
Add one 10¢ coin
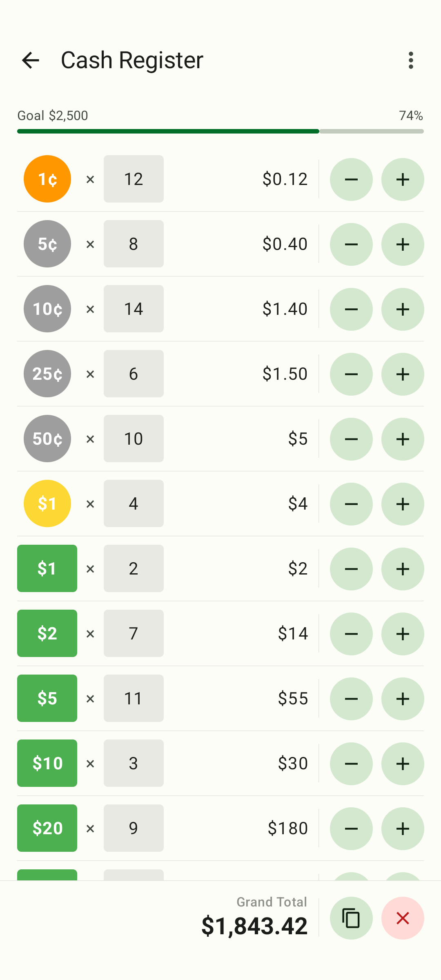(x=403, y=309)
